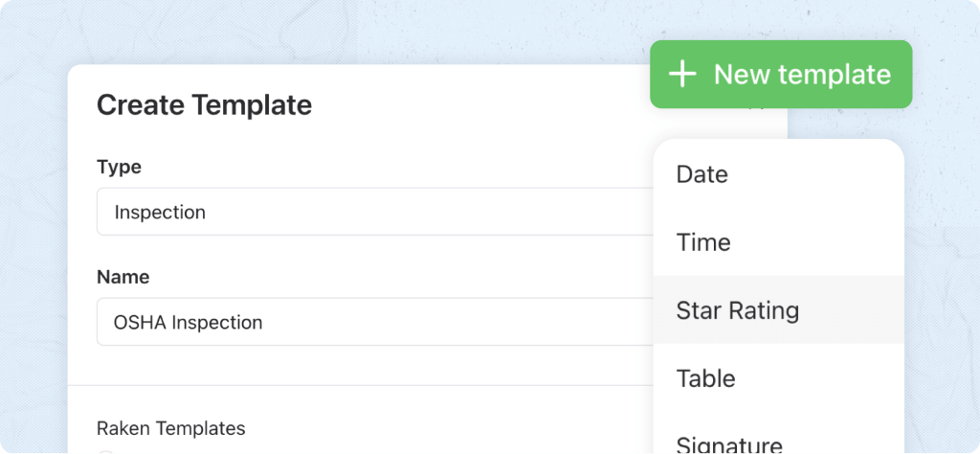The image size is (980, 454).
Task: Open the Type dropdown showing Inspection
Action: pos(373,213)
